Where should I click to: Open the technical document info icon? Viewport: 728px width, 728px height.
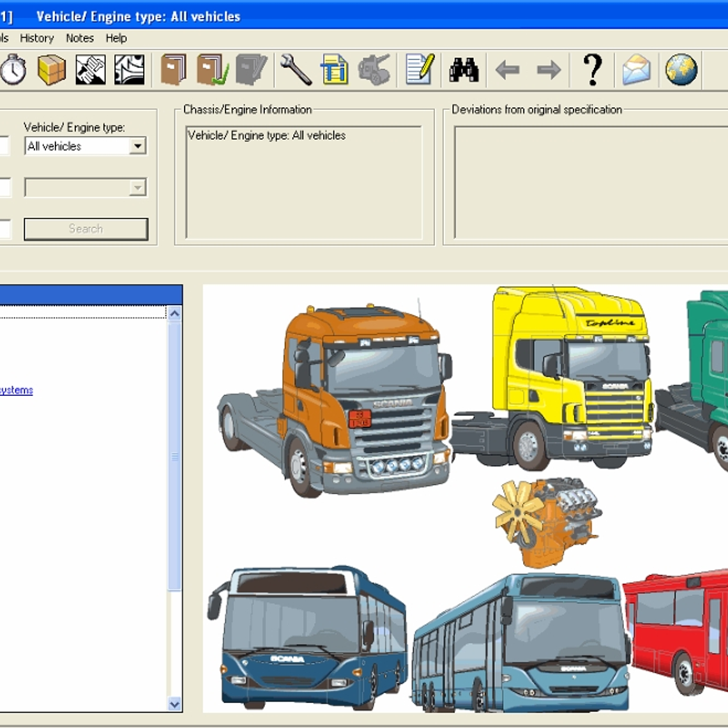coord(337,69)
